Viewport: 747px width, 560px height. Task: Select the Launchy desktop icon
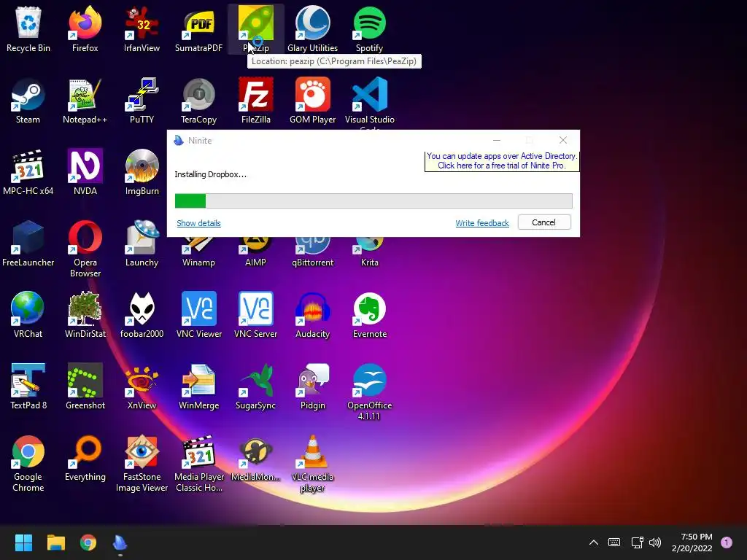point(142,244)
